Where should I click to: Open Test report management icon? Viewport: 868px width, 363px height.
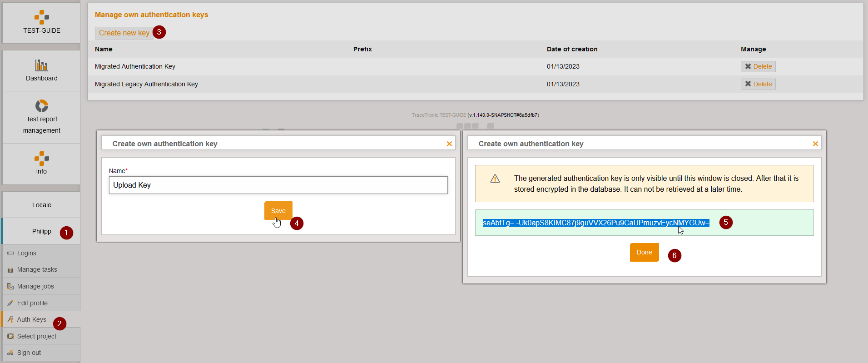42,106
